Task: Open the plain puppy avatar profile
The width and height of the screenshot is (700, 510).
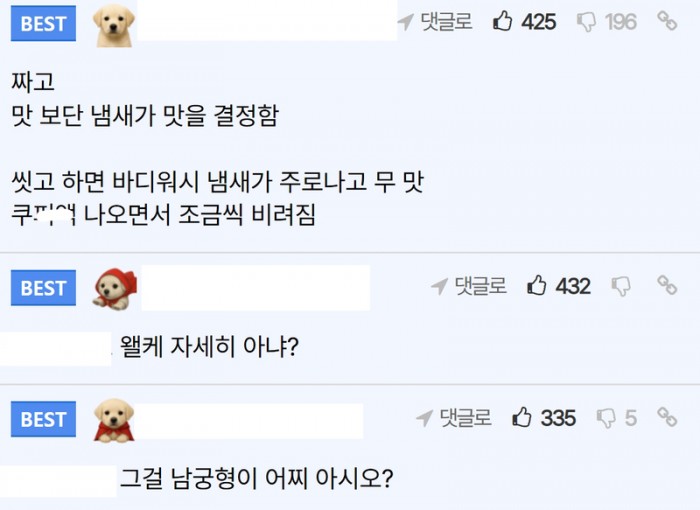Action: point(113,25)
